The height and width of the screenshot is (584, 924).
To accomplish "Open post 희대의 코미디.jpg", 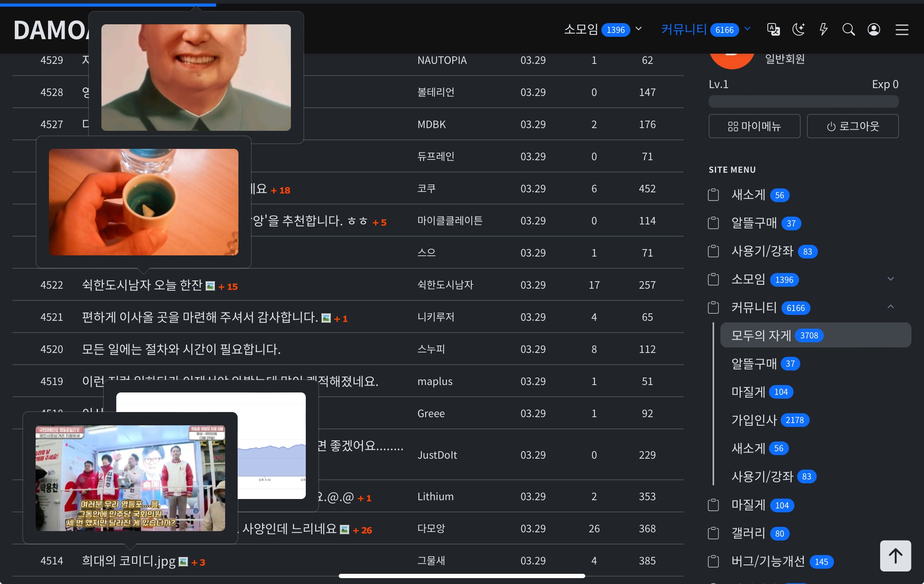I will [x=128, y=560].
